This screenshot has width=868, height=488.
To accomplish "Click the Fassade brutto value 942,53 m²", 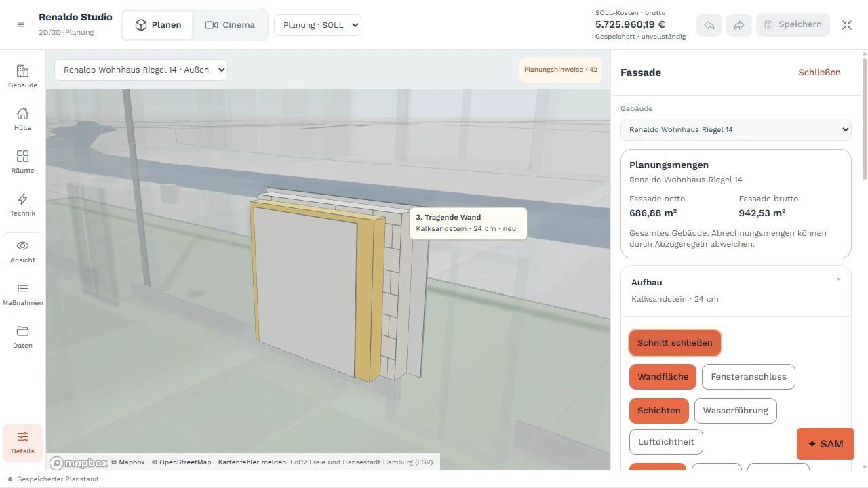I will [762, 213].
